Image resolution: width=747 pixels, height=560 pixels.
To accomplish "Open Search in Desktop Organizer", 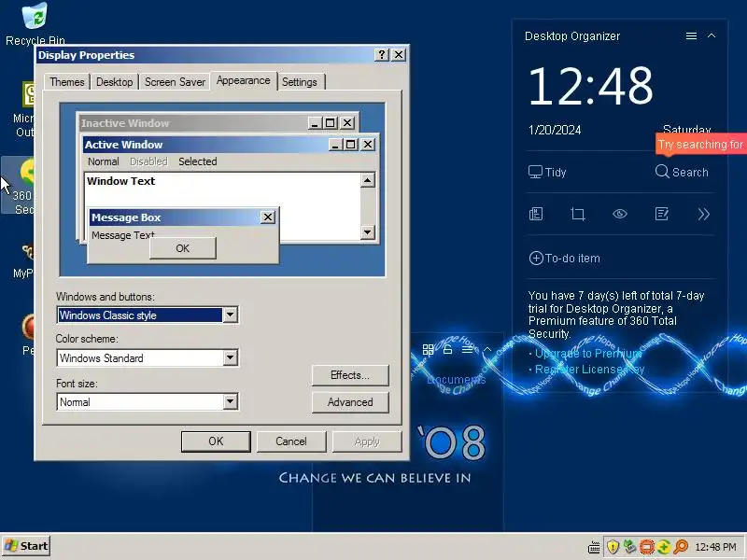I will (x=682, y=172).
